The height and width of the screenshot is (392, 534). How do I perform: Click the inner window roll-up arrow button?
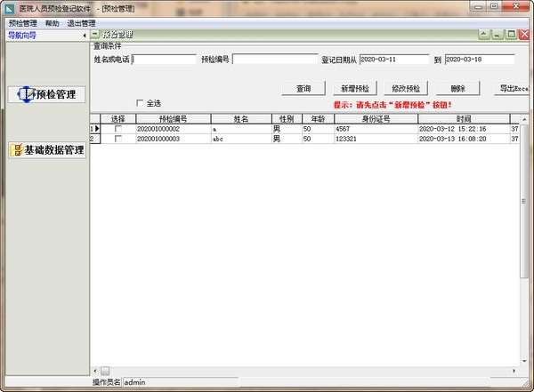(484, 35)
